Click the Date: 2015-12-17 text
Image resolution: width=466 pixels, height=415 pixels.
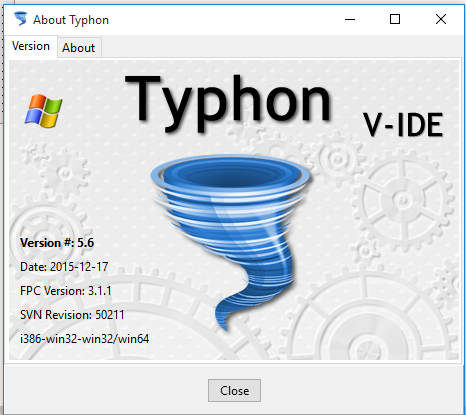tap(64, 267)
